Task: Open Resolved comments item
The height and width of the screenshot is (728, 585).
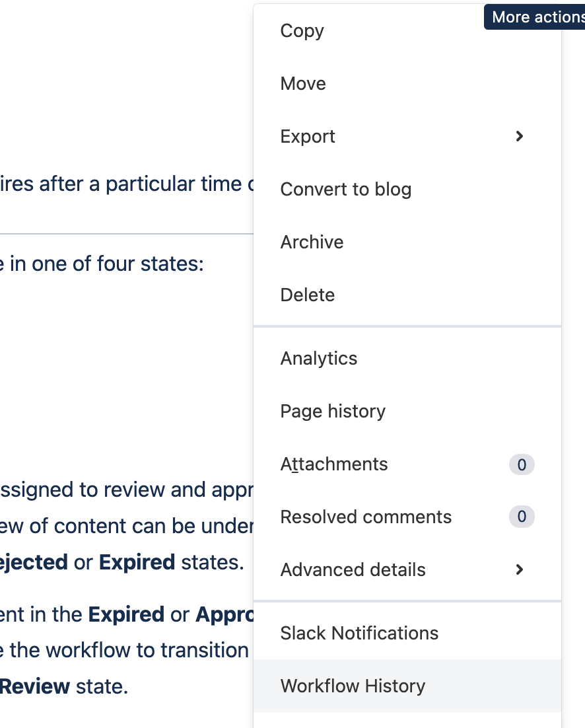Action: [407, 517]
